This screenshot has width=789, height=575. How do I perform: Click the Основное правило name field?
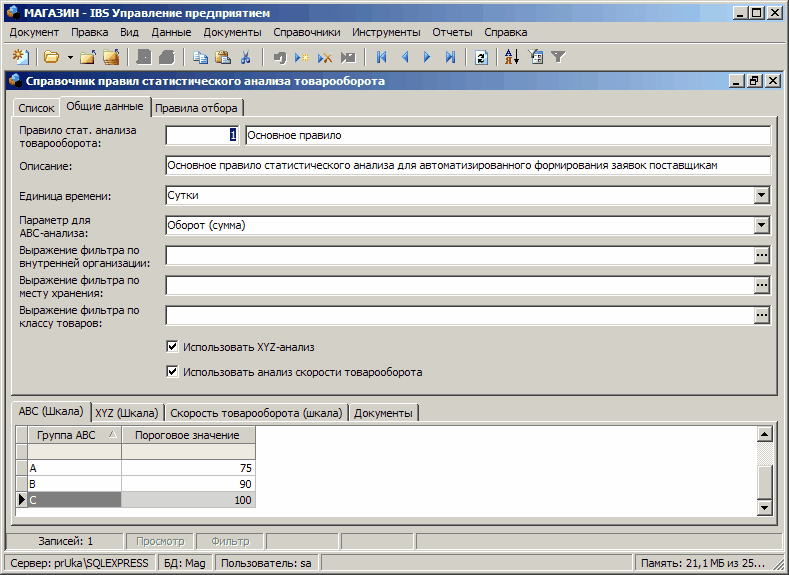click(x=508, y=135)
